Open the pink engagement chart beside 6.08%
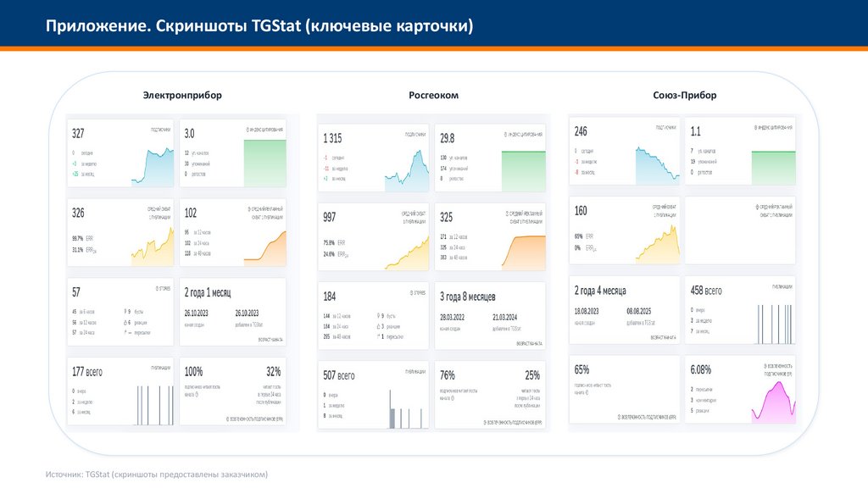868x488 pixels. [773, 402]
